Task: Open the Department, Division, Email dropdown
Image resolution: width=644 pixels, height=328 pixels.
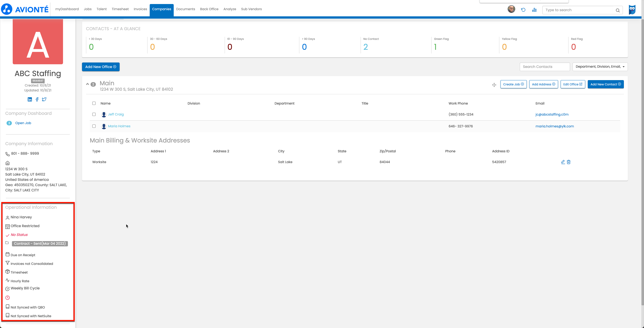Action: click(600, 67)
